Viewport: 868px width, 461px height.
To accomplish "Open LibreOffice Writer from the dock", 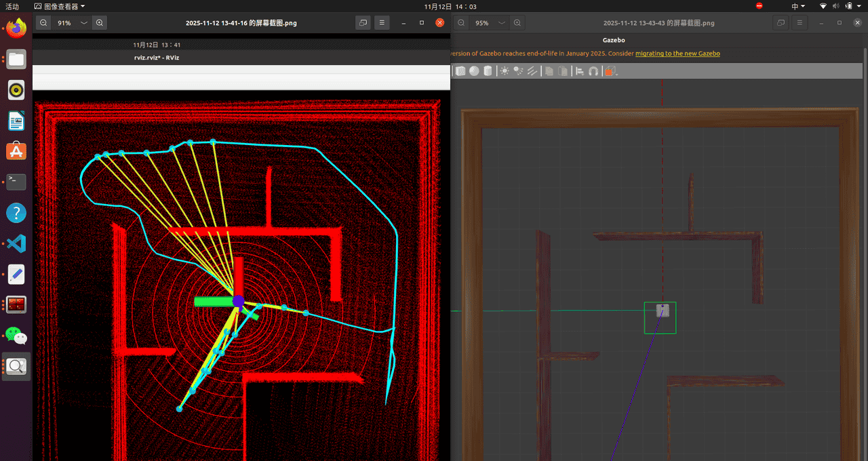I will (16, 121).
